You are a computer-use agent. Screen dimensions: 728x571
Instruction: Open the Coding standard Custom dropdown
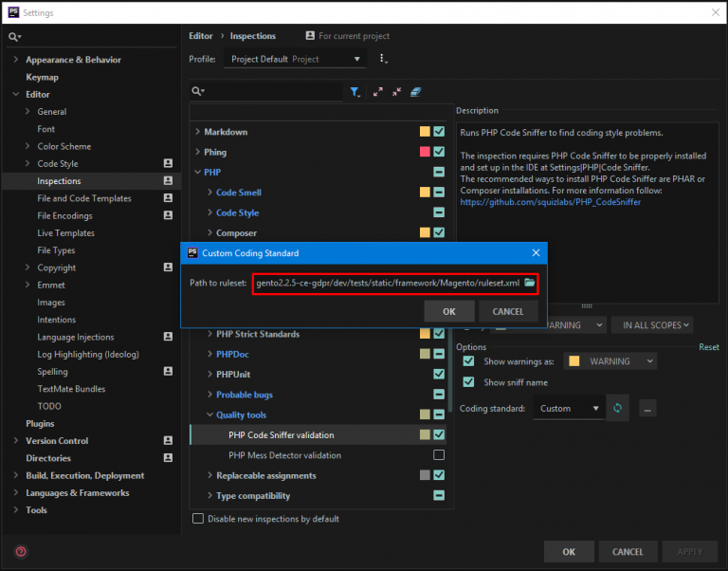pyautogui.click(x=569, y=409)
